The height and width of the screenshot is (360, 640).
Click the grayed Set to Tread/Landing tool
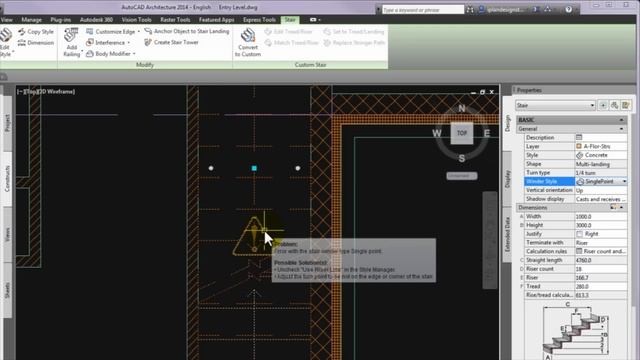point(354,31)
